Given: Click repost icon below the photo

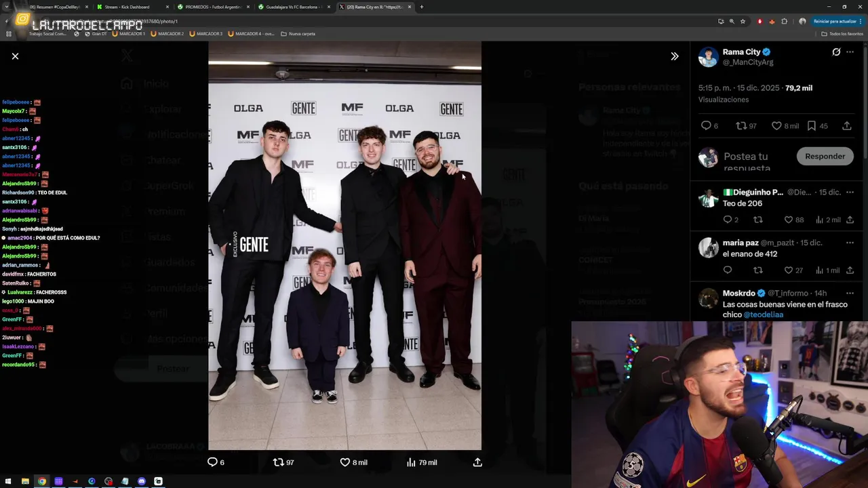Looking at the screenshot, I should pyautogui.click(x=283, y=462).
